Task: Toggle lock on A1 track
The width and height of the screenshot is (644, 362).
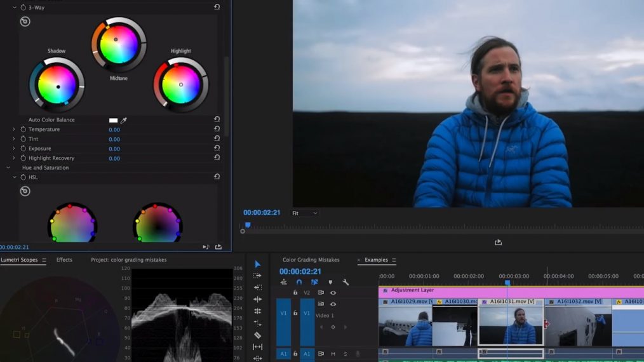Action: 295,353
